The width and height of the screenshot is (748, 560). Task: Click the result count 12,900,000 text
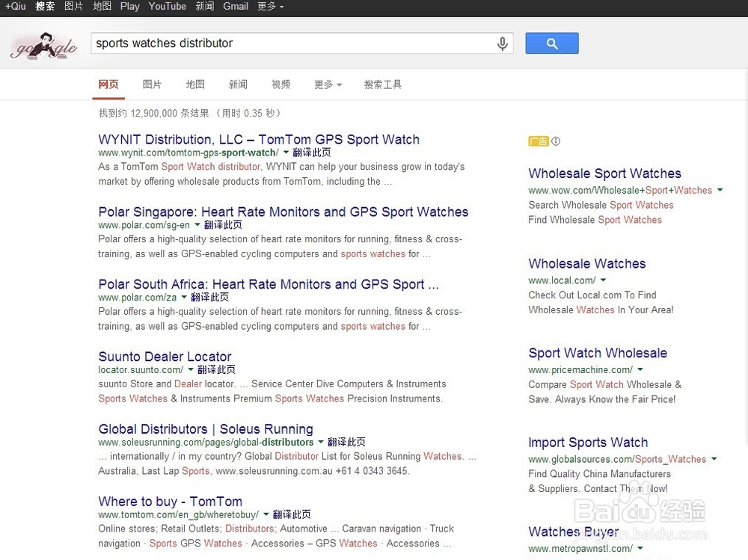pos(153,114)
